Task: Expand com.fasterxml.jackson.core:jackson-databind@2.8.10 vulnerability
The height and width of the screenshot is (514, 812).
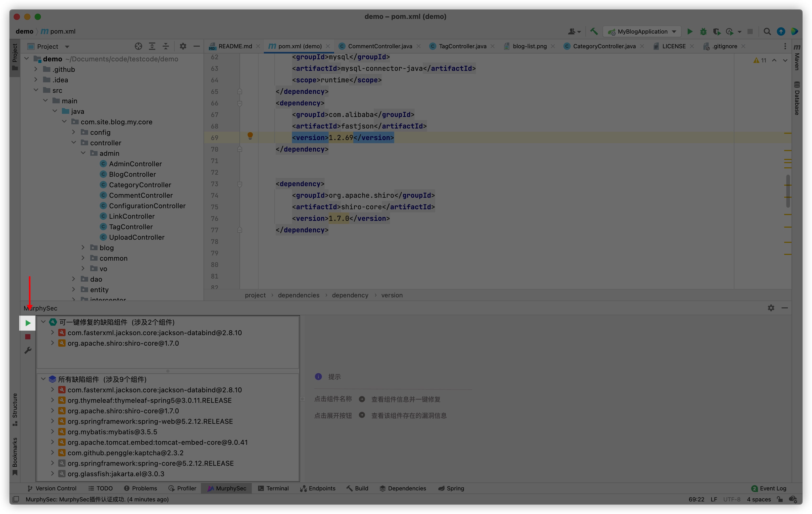Action: (x=52, y=333)
